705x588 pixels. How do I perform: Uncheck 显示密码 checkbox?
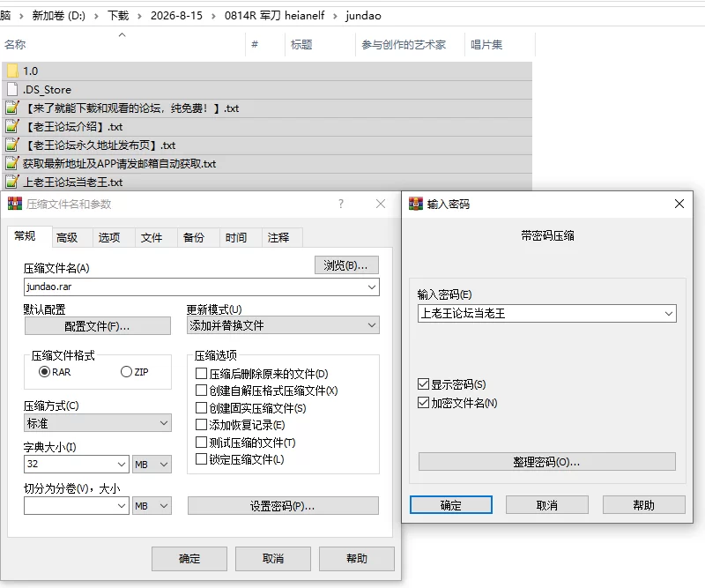(x=423, y=384)
